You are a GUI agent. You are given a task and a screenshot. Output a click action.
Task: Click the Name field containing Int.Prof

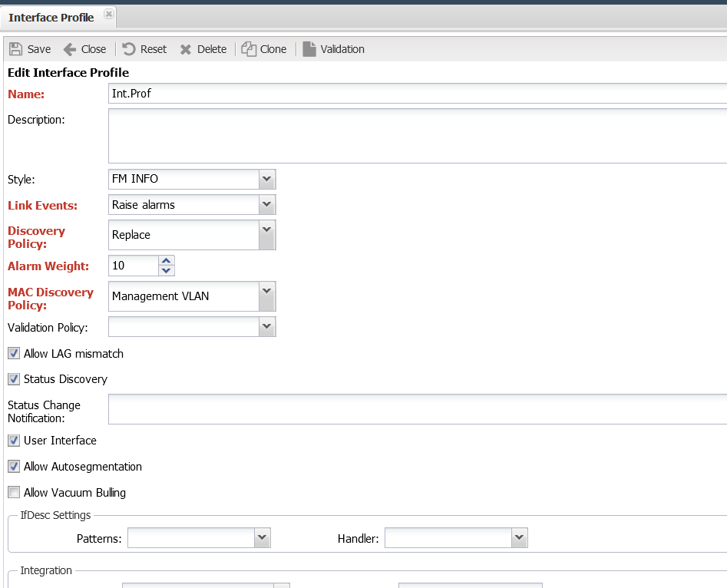pos(418,94)
